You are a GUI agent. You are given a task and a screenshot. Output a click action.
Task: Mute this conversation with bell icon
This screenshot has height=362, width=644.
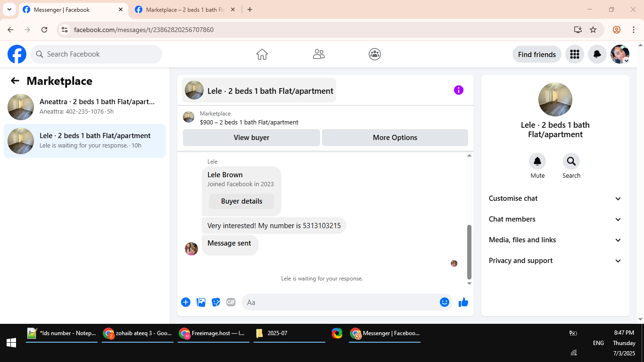537,162
